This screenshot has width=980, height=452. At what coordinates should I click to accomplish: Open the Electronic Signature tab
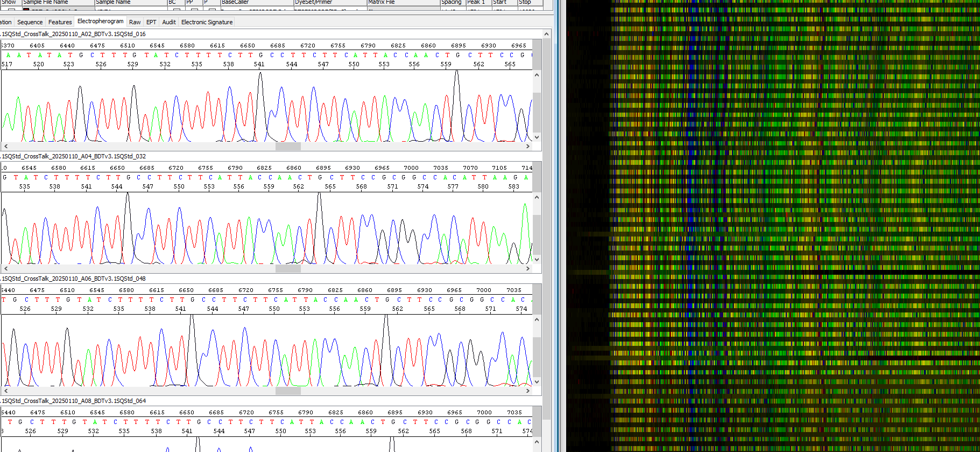[207, 22]
